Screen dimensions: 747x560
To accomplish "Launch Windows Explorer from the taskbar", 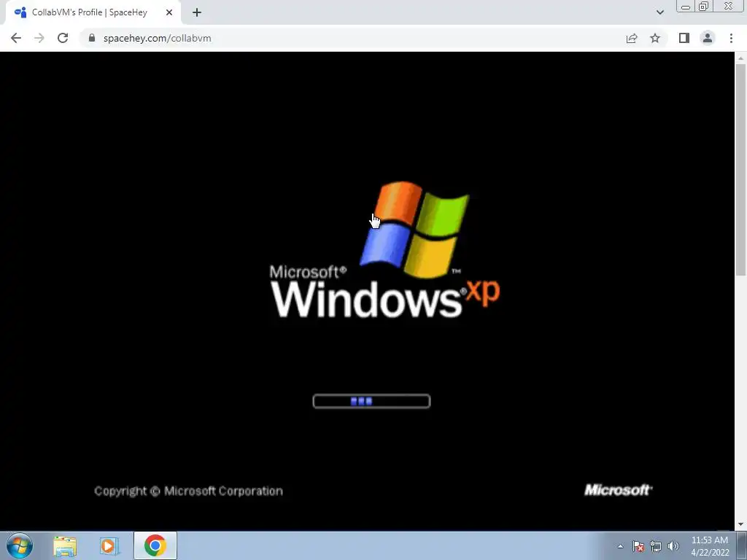I will [65, 546].
